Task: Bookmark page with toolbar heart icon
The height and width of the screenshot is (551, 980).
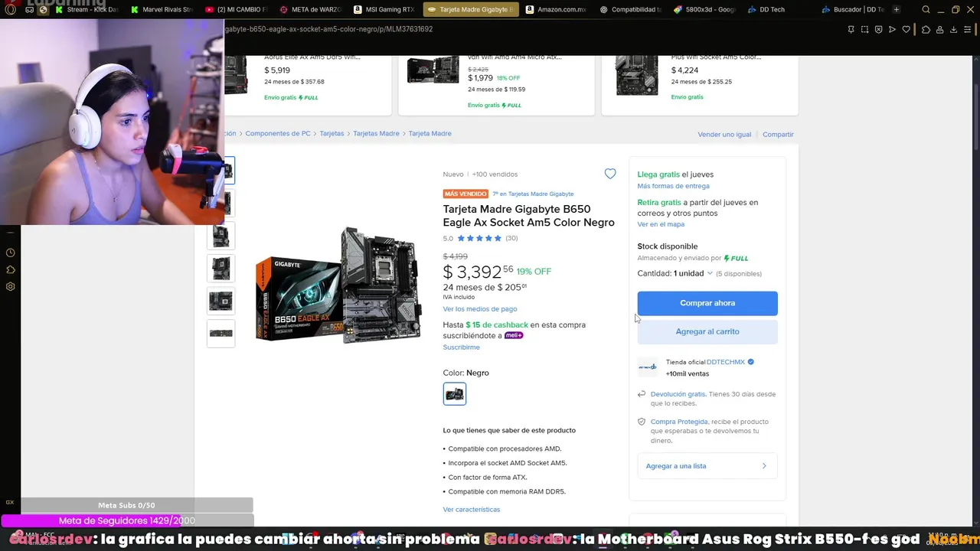Action: coord(906,30)
